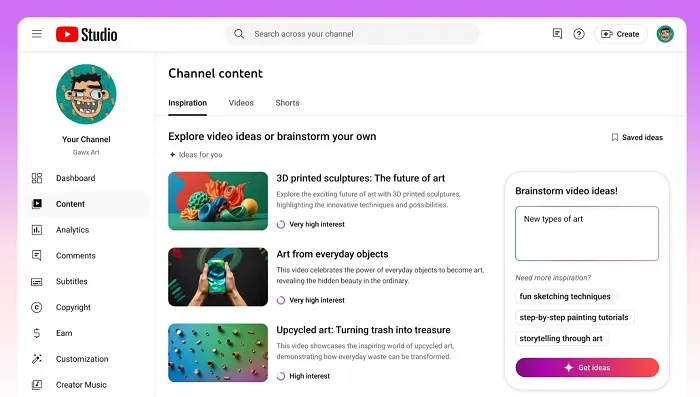
Task: Open the hamburger navigation menu
Action: tap(37, 34)
